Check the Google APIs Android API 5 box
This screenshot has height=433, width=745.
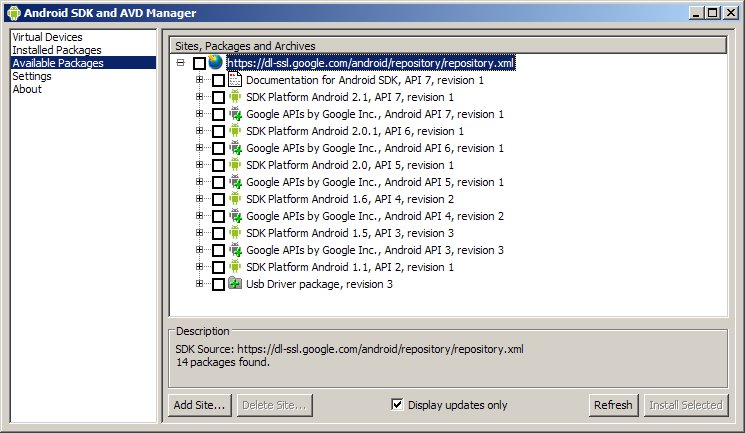[x=218, y=183]
